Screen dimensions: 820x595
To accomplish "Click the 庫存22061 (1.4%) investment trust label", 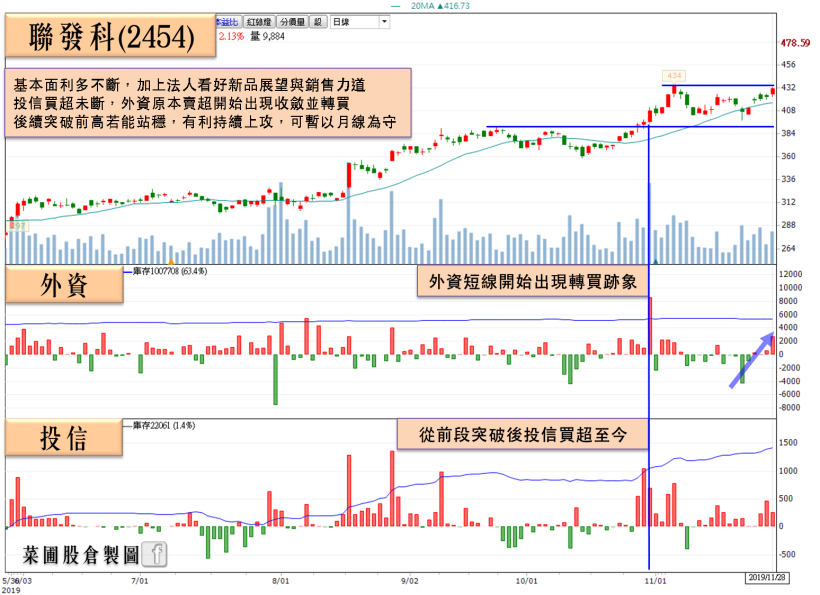I will click(x=164, y=426).
